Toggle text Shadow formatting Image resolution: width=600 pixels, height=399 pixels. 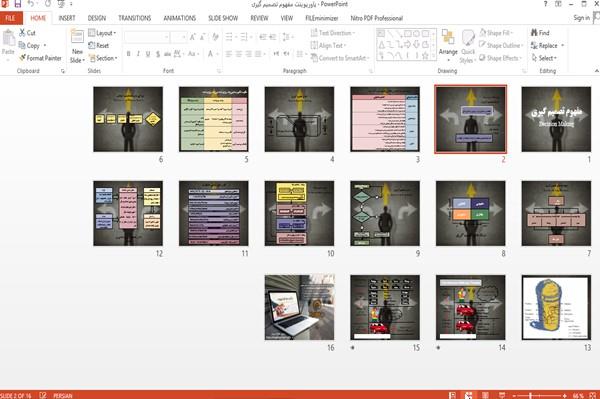[158, 54]
